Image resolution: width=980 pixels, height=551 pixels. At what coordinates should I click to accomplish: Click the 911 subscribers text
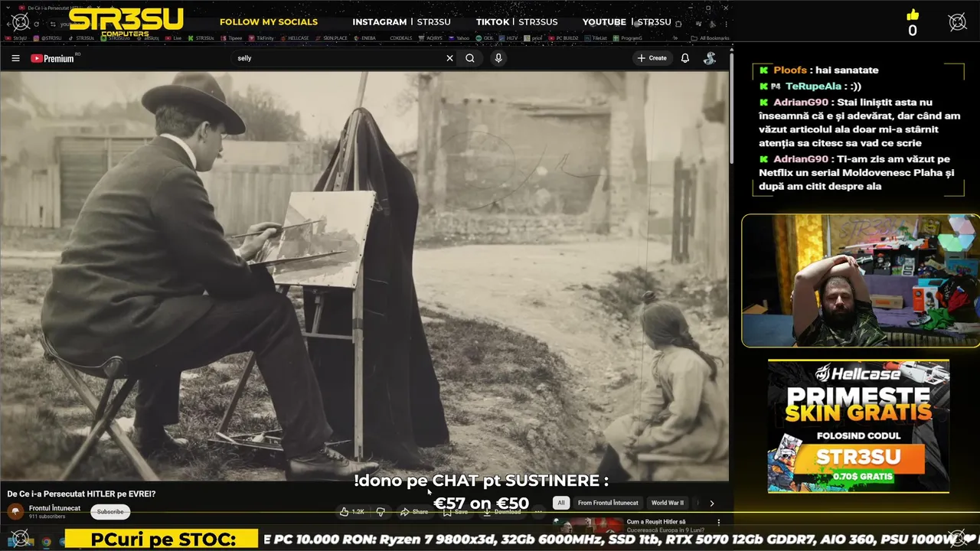coord(47,517)
